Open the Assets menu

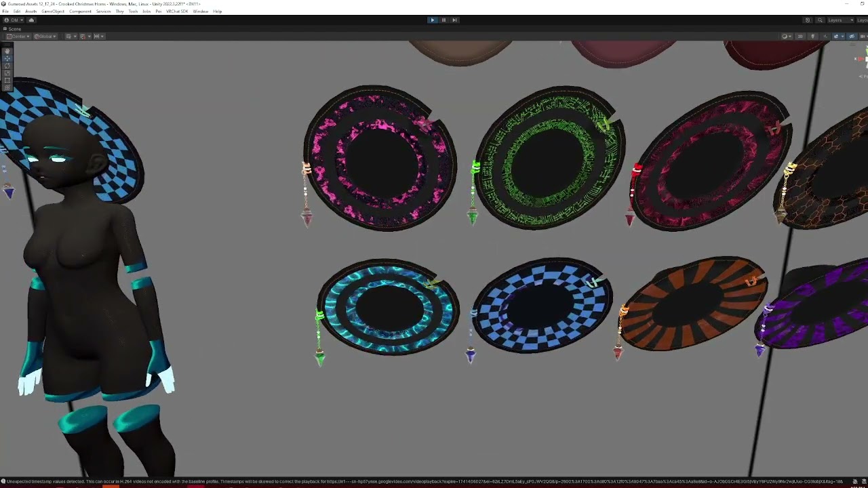31,12
